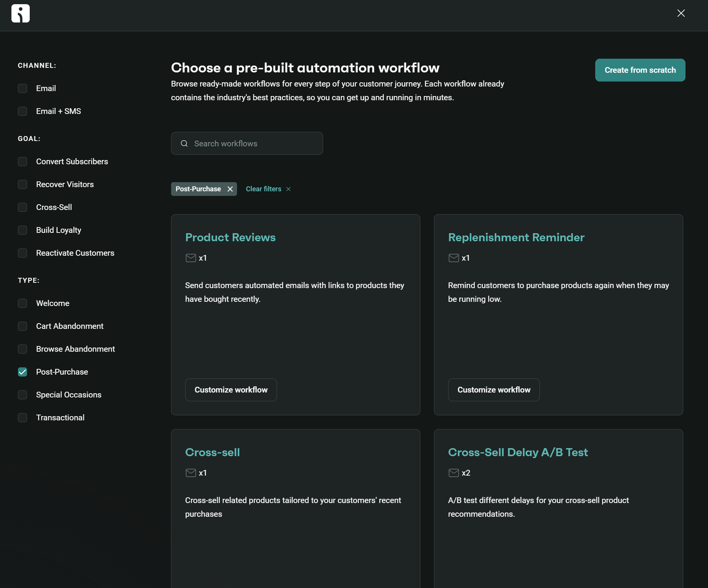Customize workflow for Replenishment Reminder
This screenshot has height=588, width=708.
(x=494, y=390)
